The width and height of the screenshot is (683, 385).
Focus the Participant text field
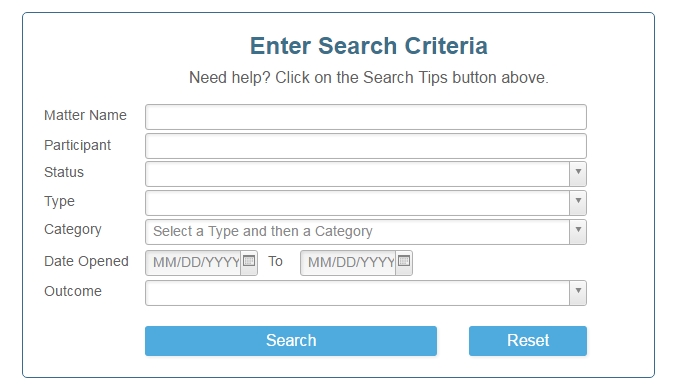[366, 146]
